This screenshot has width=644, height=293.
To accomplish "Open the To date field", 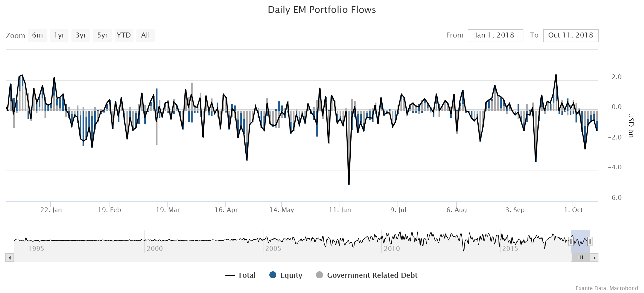I will click(570, 35).
